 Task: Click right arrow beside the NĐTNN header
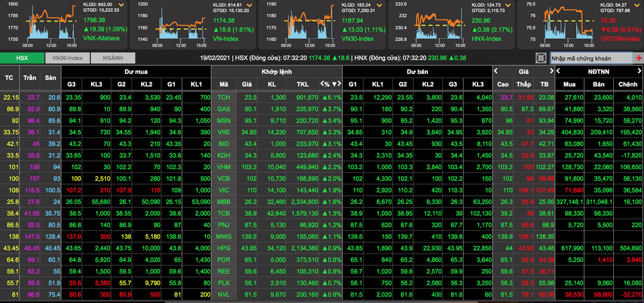[640, 71]
